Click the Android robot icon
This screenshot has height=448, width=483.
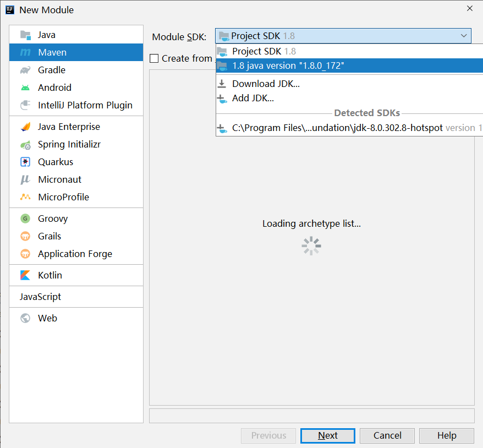coord(25,88)
